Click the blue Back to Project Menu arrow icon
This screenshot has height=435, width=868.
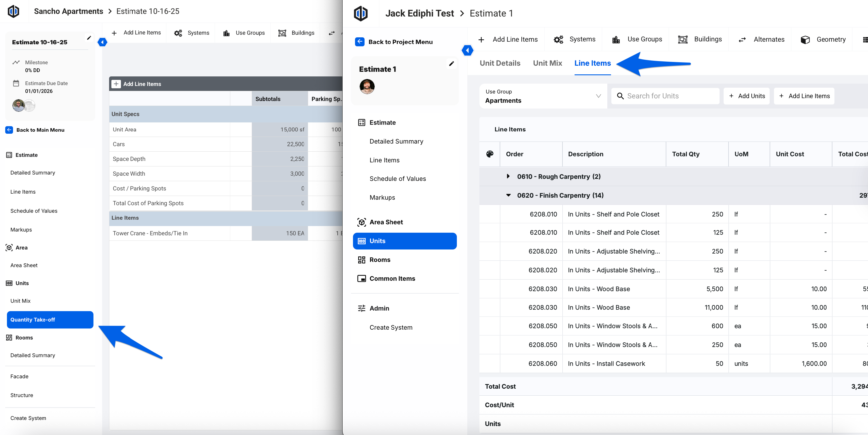pos(360,42)
